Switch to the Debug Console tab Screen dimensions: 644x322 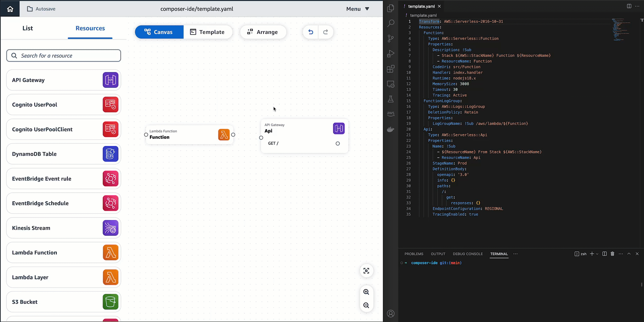point(467,254)
